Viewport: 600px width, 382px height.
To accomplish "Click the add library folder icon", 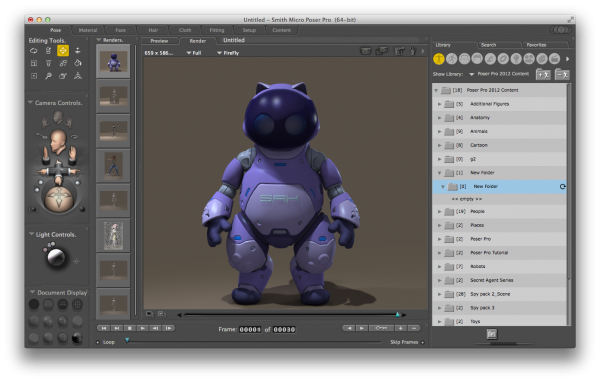I will coord(543,74).
